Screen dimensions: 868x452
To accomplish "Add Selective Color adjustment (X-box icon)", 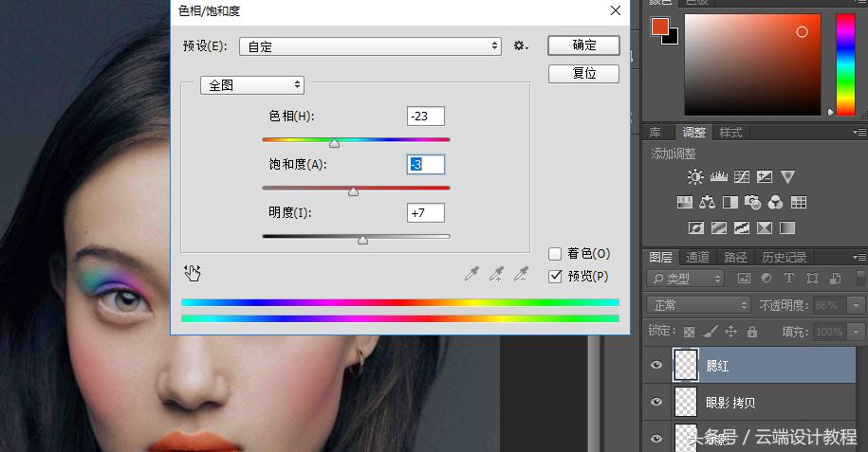I will pyautogui.click(x=765, y=228).
